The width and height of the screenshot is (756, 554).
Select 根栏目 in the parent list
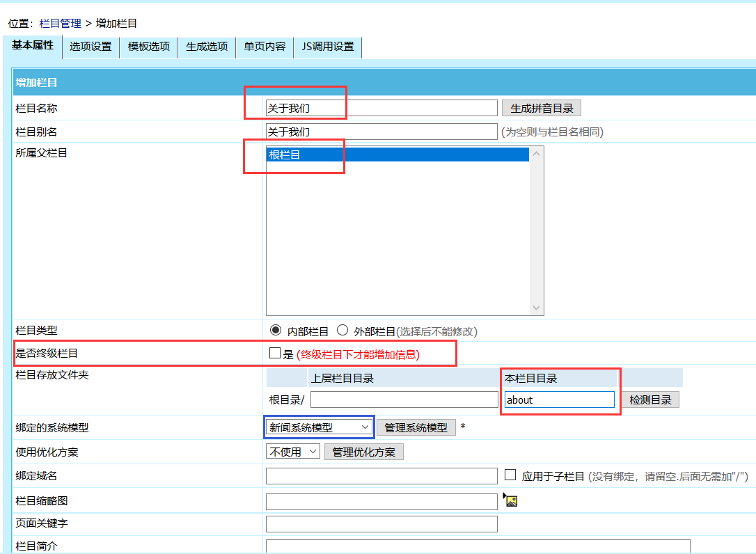point(397,155)
